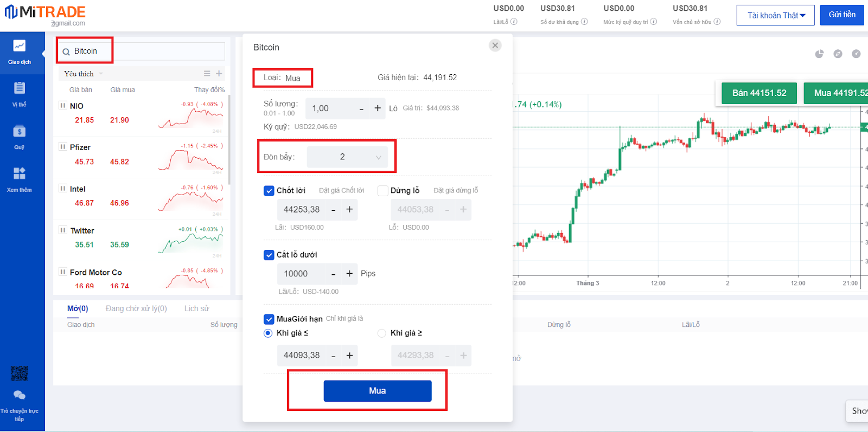Switch to Đang chờ xử lý(0) tab
Image resolution: width=868 pixels, height=432 pixels.
pyautogui.click(x=136, y=308)
